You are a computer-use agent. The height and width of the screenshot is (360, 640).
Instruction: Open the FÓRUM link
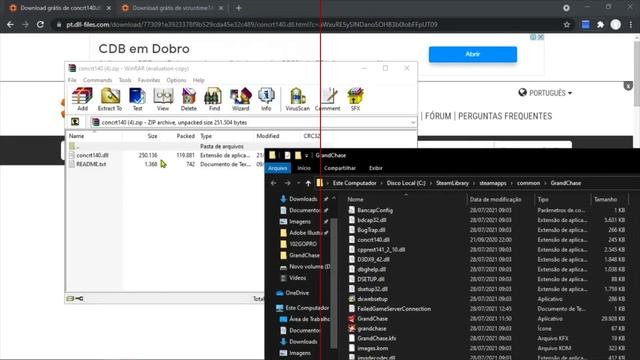click(438, 116)
